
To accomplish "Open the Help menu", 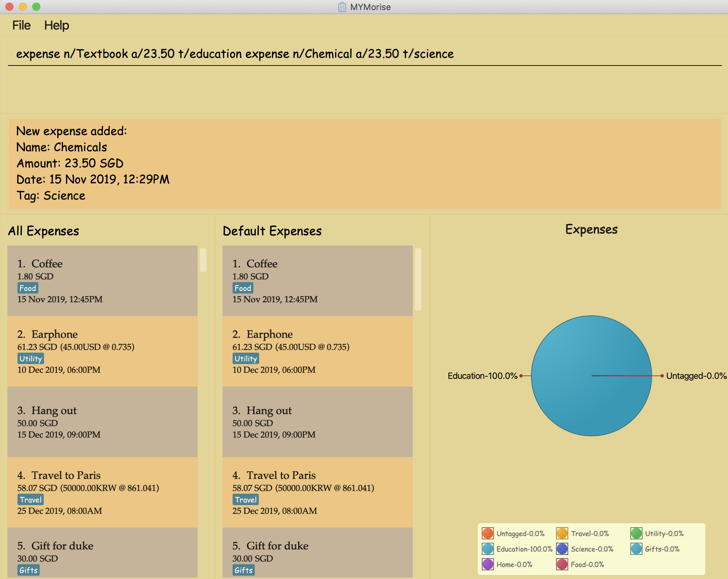I will [56, 25].
